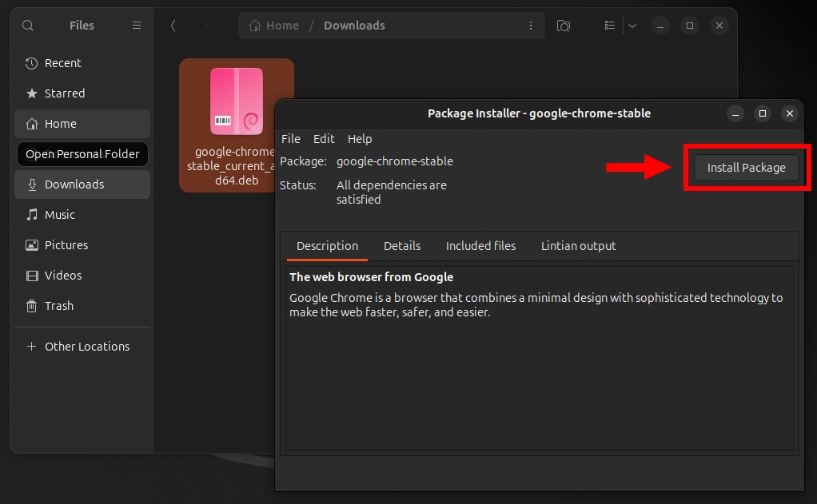Viewport: 817px width, 504px height.
Task: Select the google-chrome-stable_current_amd64.deb file name
Action: (231, 166)
